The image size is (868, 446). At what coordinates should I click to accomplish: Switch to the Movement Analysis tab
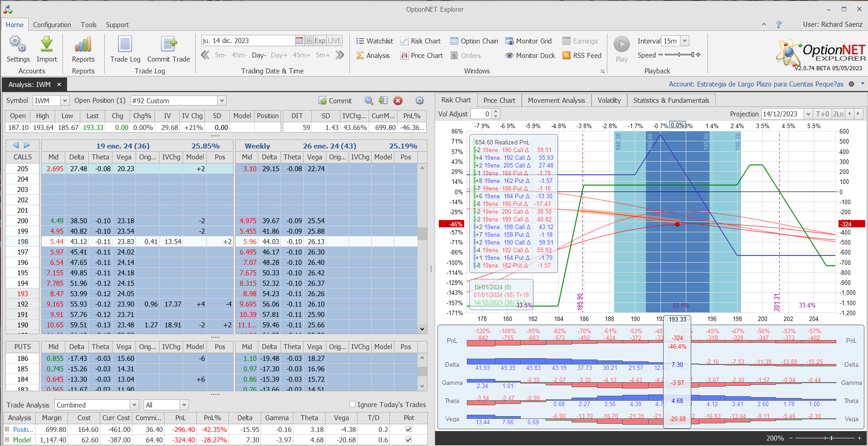556,101
